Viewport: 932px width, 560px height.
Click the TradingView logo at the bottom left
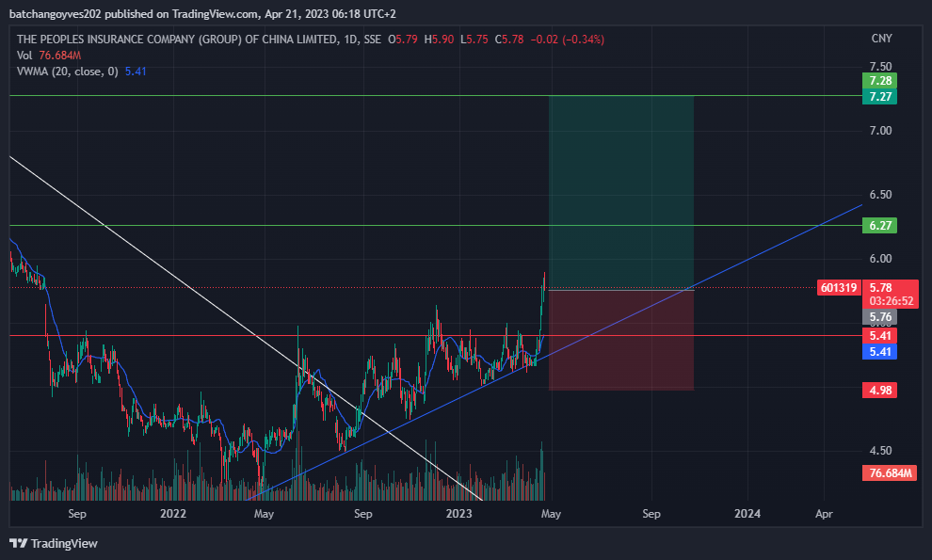point(54,543)
